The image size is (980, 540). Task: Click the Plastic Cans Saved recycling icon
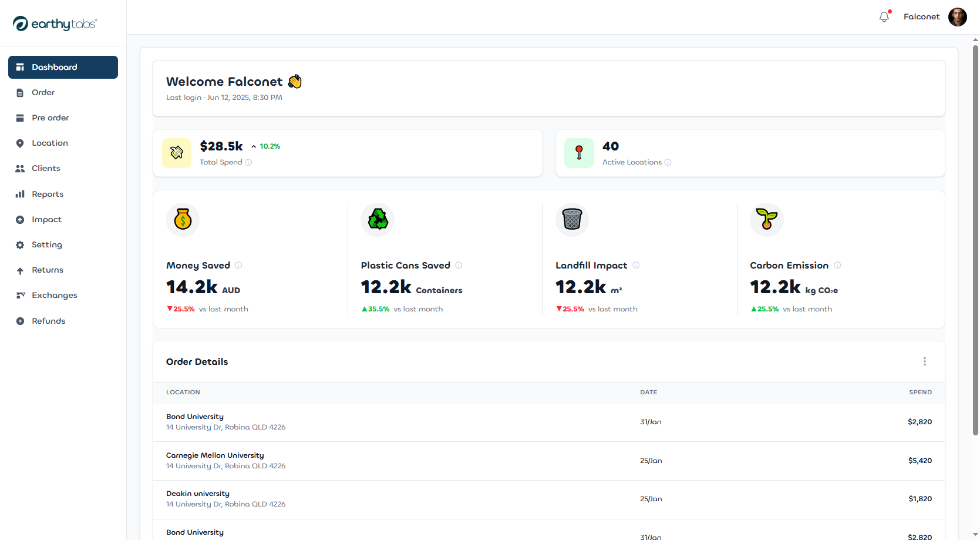point(378,219)
